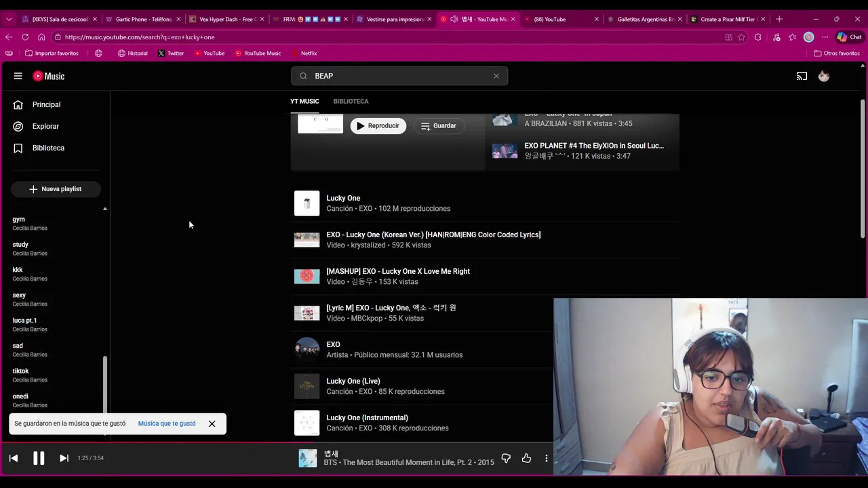Click the YouTube Music logo
The width and height of the screenshot is (868, 488).
pos(49,76)
